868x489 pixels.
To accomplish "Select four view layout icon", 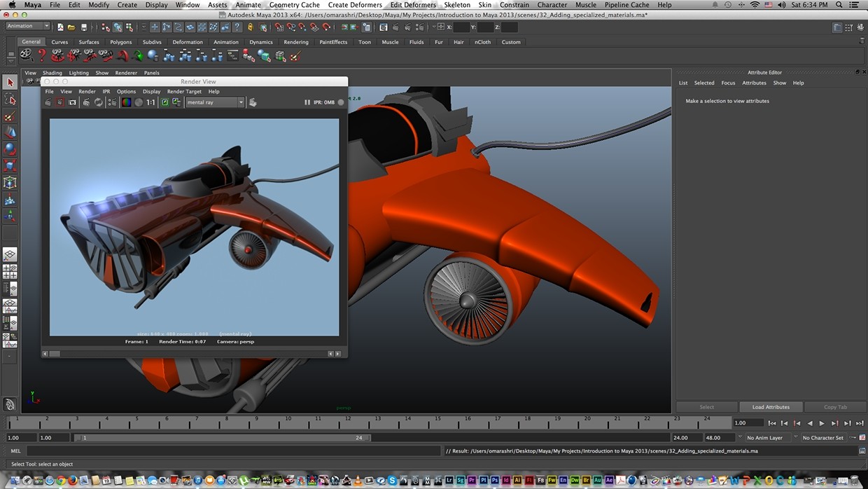I will [x=10, y=272].
